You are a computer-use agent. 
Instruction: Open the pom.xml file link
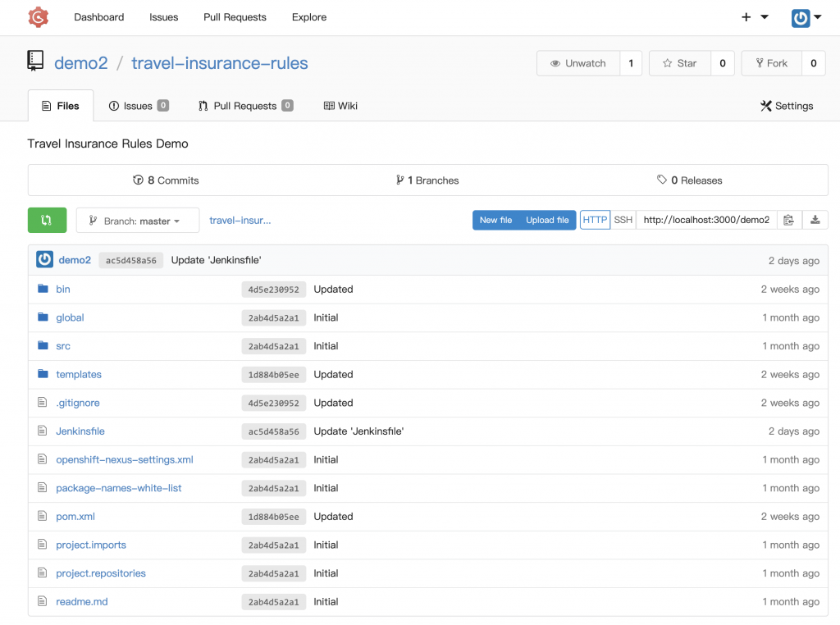click(75, 517)
